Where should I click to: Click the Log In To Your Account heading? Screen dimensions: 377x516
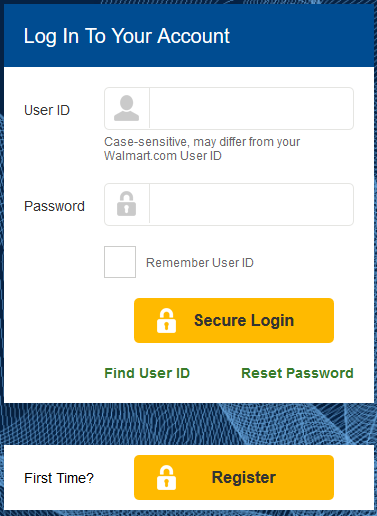click(127, 36)
